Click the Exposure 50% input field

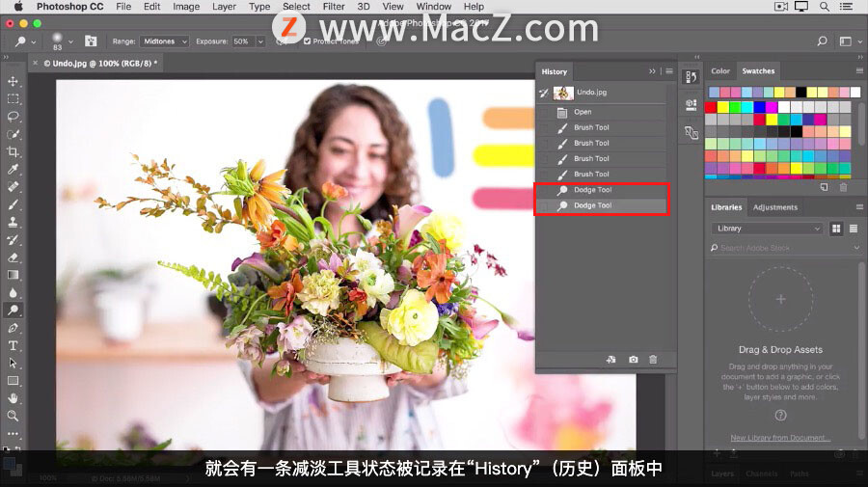pyautogui.click(x=242, y=41)
